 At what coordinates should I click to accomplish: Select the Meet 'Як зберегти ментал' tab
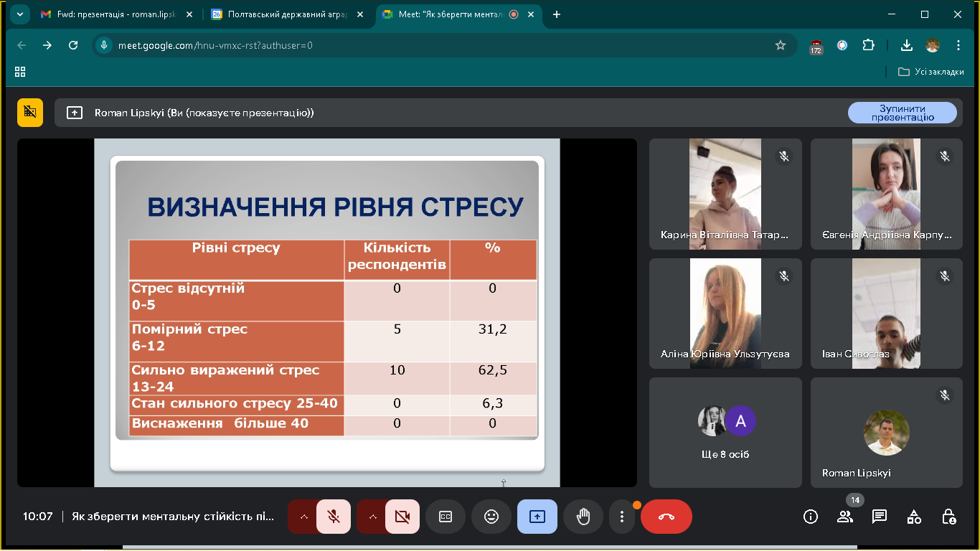point(460,14)
